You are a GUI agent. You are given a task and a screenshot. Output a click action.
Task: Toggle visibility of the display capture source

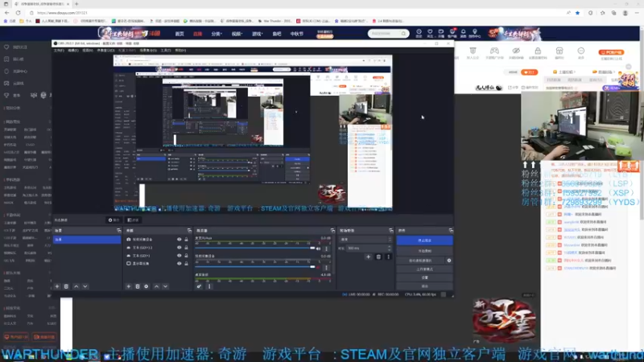179,264
